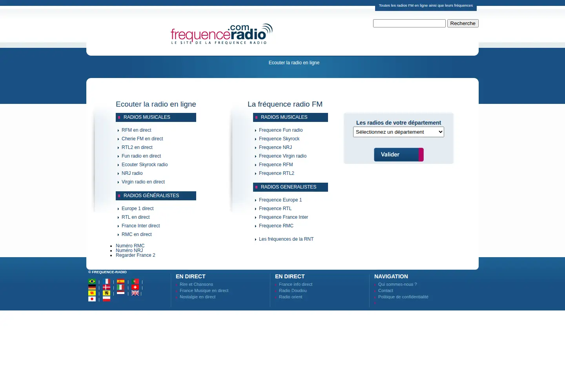Click the Italy flag icon
This screenshot has width=565, height=392.
click(x=121, y=287)
